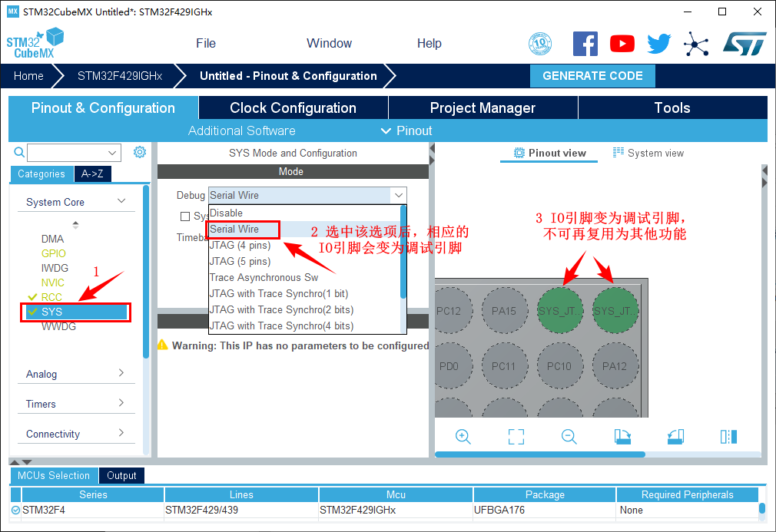
Task: Open the YouTube icon link
Action: (622, 44)
